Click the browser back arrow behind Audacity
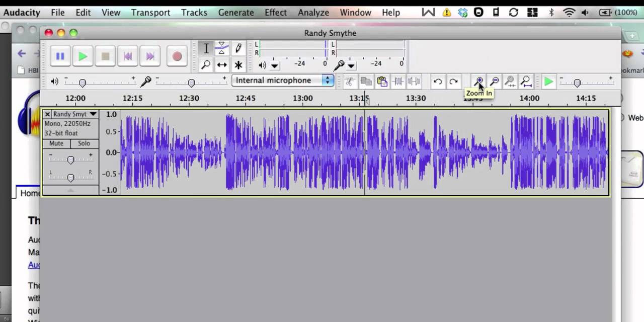The height and width of the screenshot is (322, 644). tap(21, 53)
